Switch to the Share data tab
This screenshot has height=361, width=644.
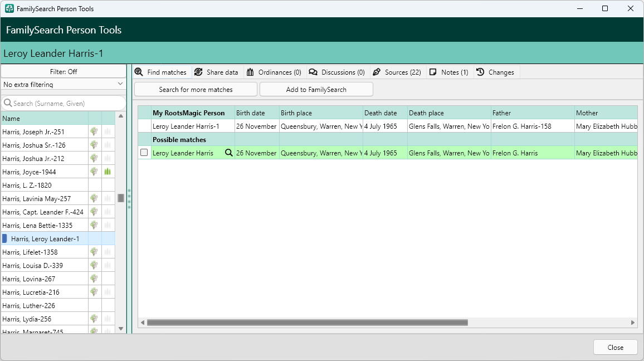217,72
